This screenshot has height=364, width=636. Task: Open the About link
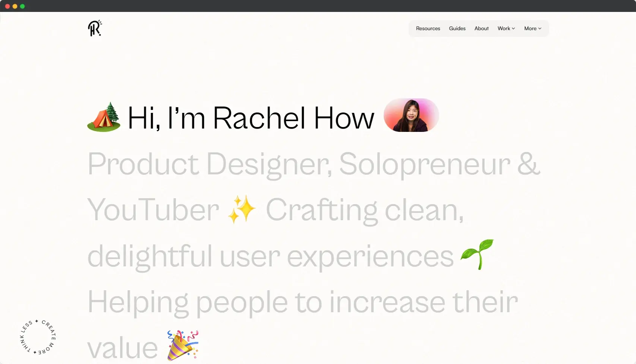coord(481,28)
